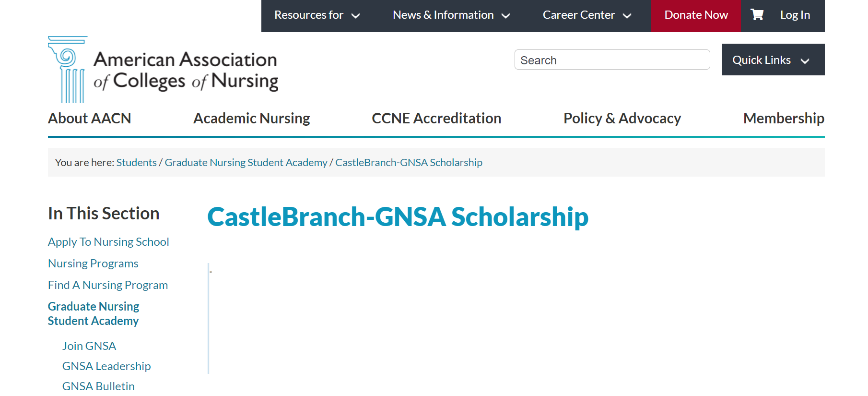Select Join GNSA in the sidebar
The width and height of the screenshot is (868, 396).
coord(89,346)
